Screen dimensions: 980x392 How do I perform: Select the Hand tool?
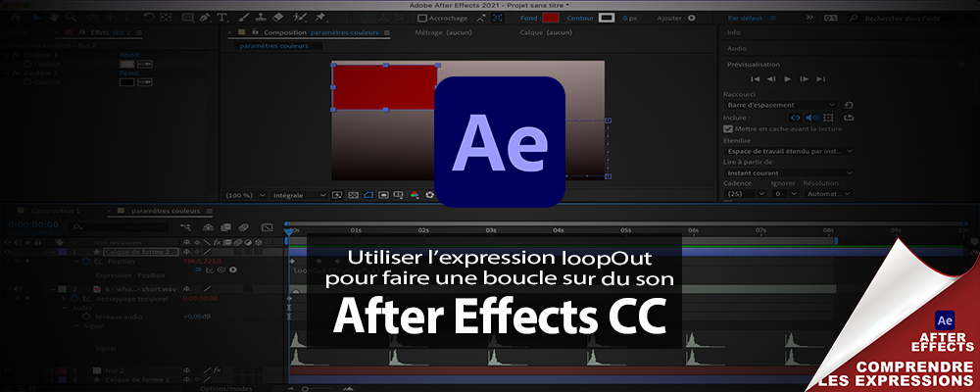(54, 18)
